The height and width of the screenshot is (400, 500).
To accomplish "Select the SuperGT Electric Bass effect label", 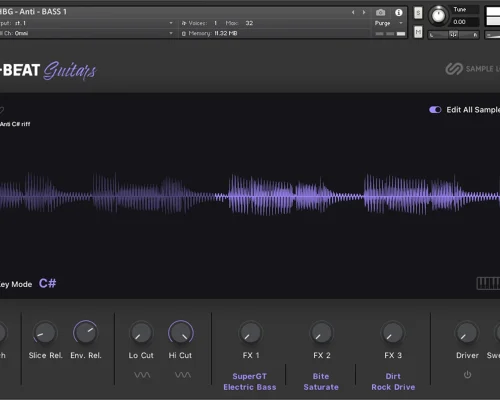I will (250, 382).
